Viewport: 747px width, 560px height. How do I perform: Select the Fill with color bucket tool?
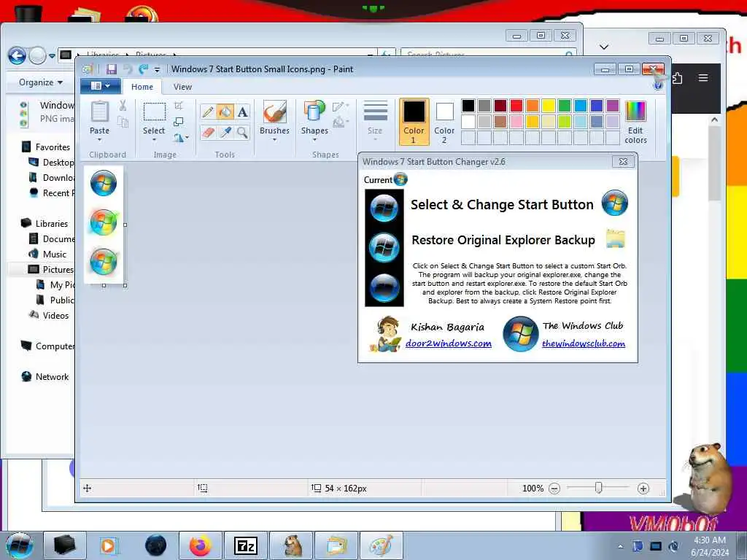(x=225, y=112)
